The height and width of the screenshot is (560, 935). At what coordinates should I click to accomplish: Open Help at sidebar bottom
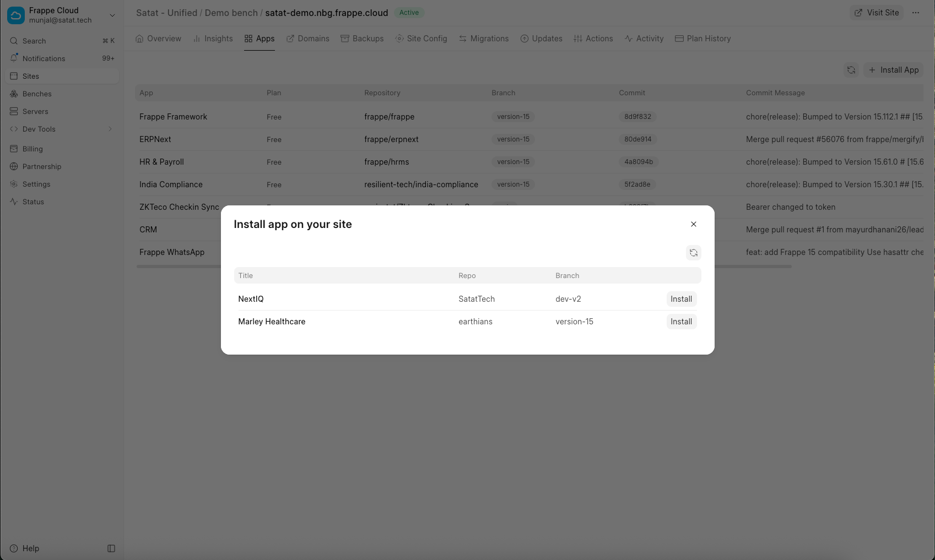(25, 548)
